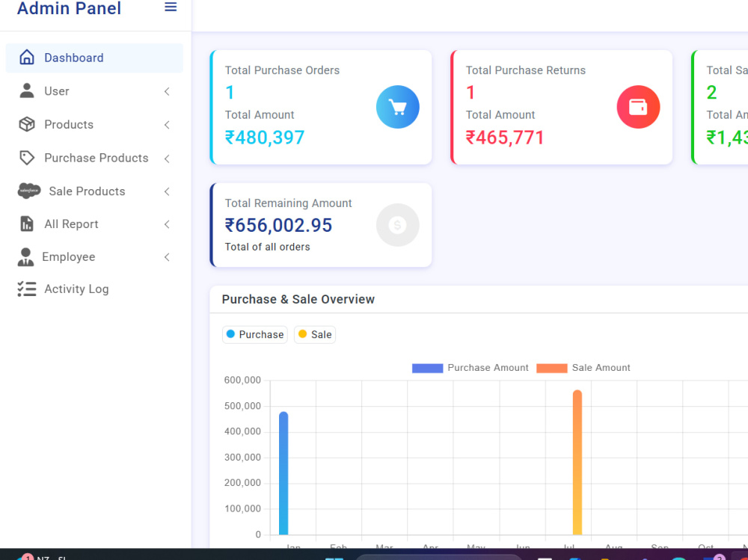Click the blue January purchase bar
Viewport: 748px width, 560px height.
point(283,473)
